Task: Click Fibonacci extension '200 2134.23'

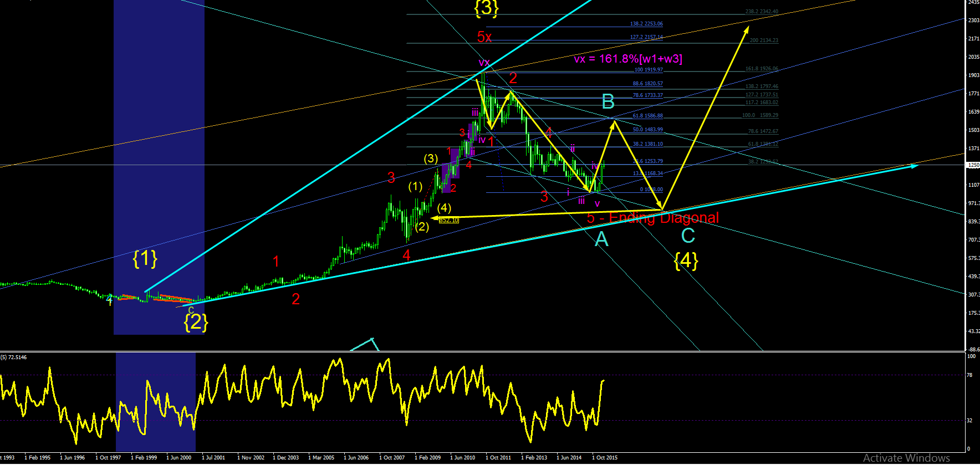Action: [764, 40]
